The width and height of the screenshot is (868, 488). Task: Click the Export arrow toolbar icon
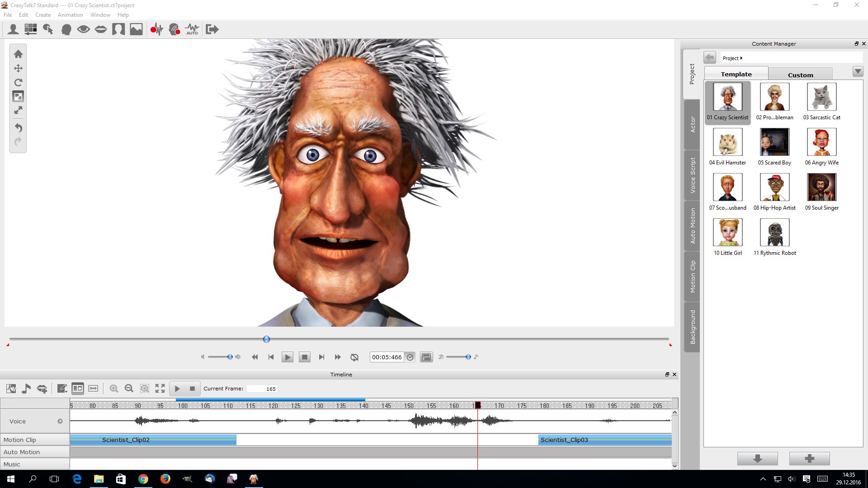click(x=212, y=30)
